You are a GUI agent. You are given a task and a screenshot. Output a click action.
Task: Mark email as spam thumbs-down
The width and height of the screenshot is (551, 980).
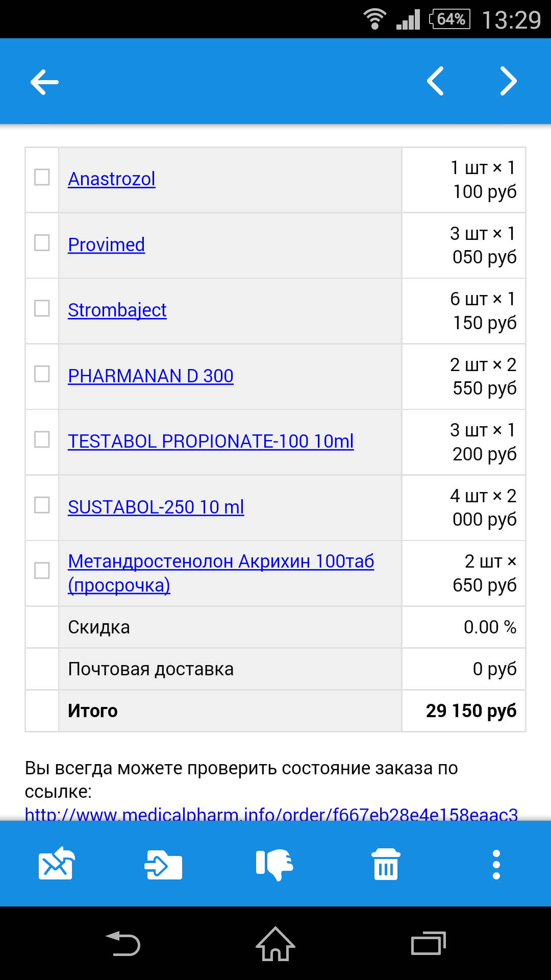click(274, 864)
